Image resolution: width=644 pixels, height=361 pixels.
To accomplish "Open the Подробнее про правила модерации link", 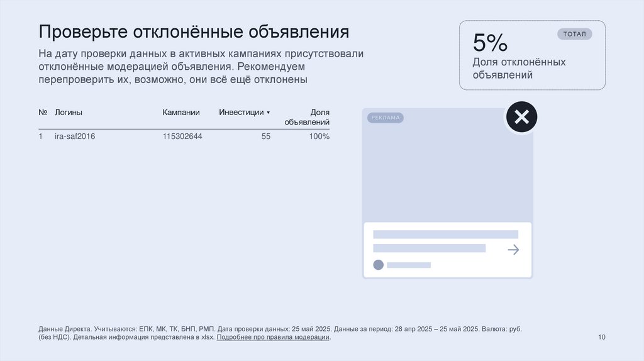I will coord(273,337).
